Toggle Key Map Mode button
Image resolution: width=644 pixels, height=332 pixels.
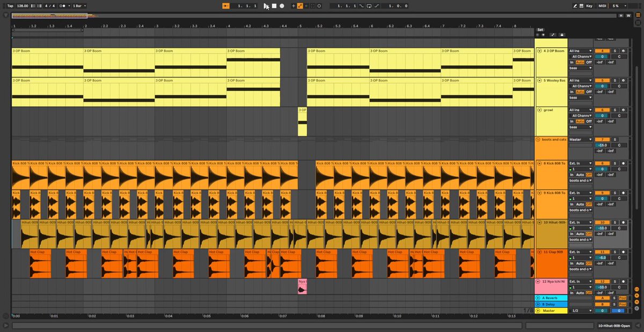click(x=589, y=5)
